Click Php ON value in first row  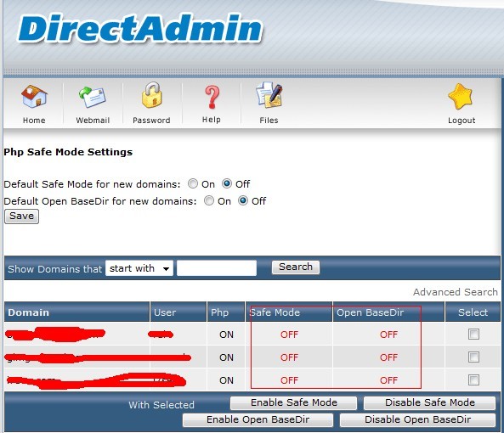(226, 335)
